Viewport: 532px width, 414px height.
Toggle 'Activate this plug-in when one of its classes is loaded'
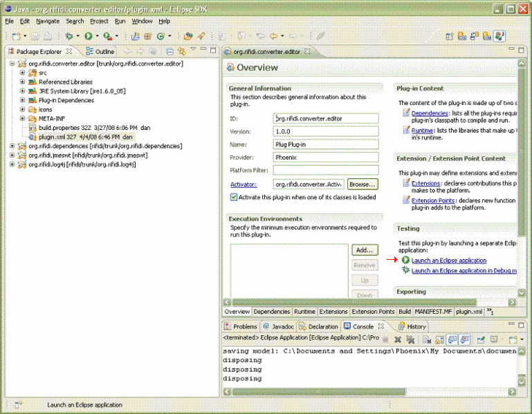tap(234, 197)
